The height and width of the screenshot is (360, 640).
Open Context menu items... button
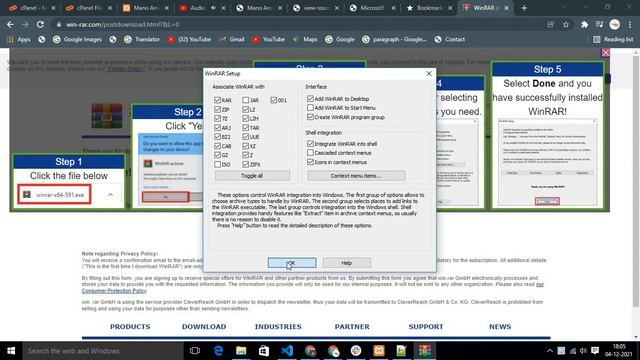[356, 176]
